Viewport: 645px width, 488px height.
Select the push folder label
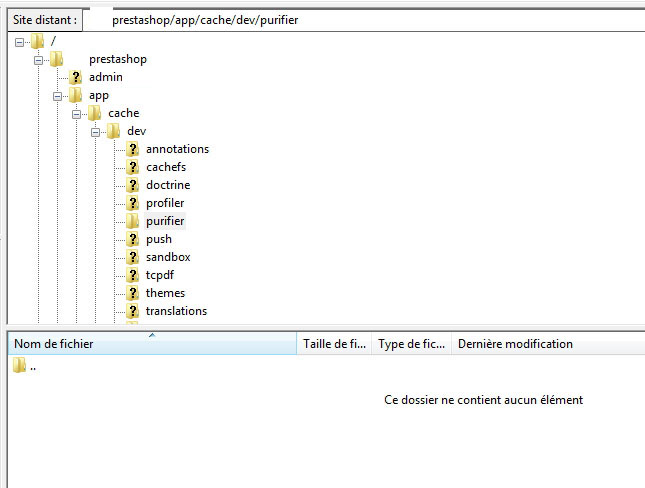coord(159,239)
